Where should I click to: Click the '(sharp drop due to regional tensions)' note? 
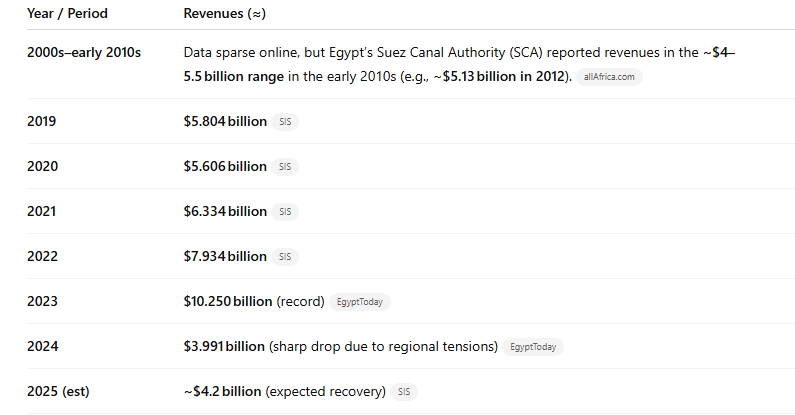coord(383,347)
